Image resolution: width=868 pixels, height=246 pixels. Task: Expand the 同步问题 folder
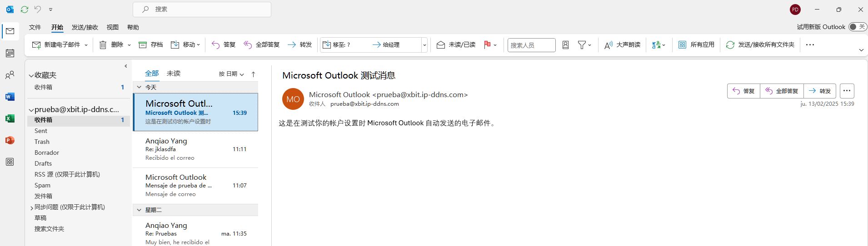point(31,208)
